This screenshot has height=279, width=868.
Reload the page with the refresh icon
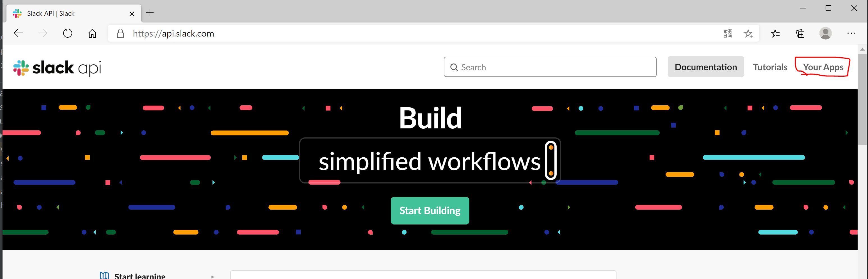point(67,33)
